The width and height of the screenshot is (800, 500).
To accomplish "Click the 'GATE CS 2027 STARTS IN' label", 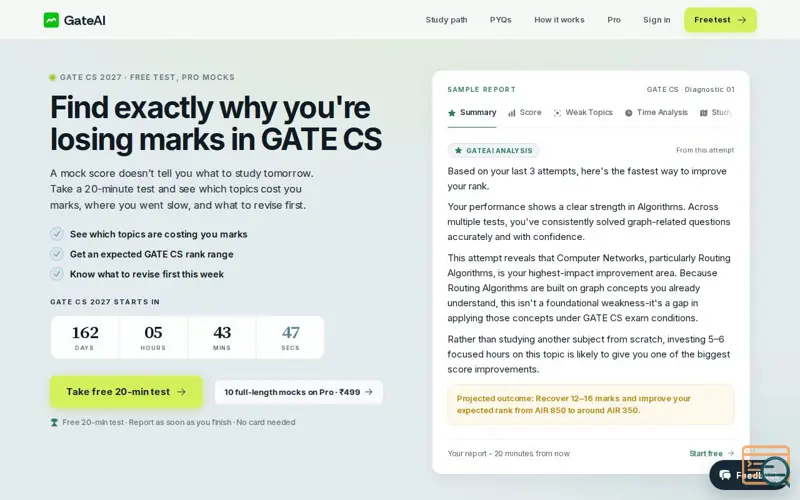I will tap(105, 302).
